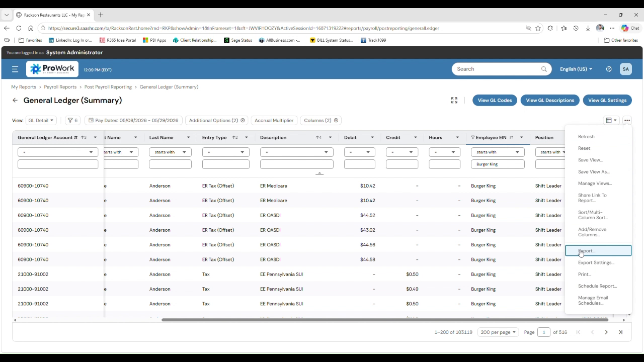
Task: Jump to the last results page
Action: (x=620, y=332)
